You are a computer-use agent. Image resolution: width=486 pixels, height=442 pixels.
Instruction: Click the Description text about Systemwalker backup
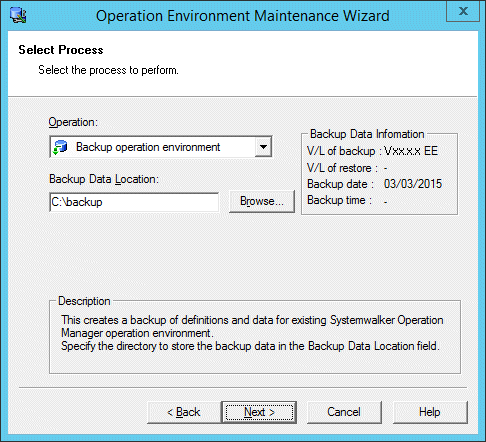click(252, 333)
